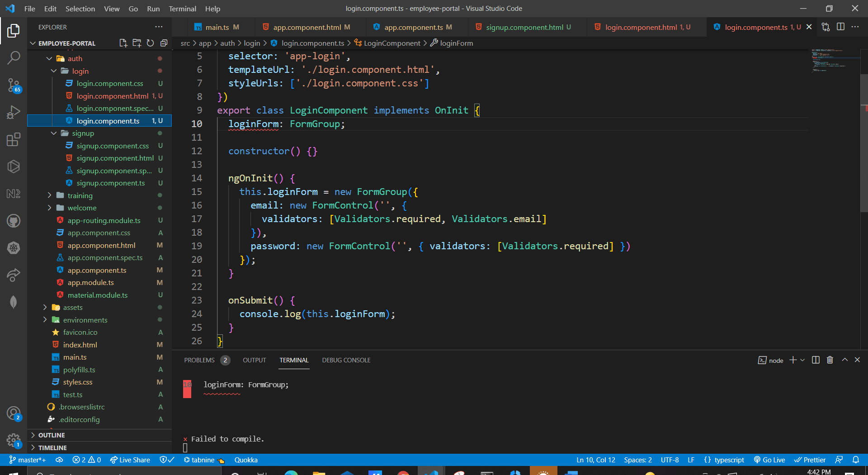
Task: Switch to the OUTPUT tab
Action: [254, 360]
